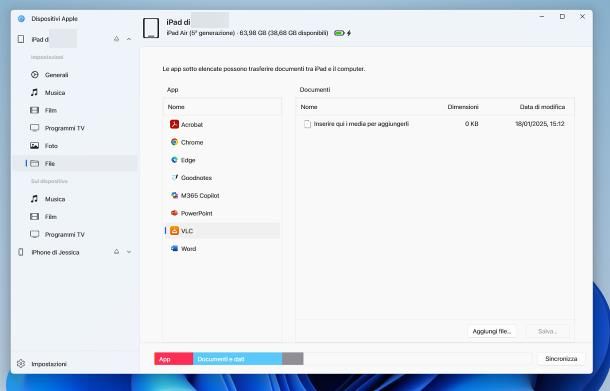The image size is (610, 391).
Task: Click the TV icon under Sul dispositivo
Action: [x=35, y=234]
